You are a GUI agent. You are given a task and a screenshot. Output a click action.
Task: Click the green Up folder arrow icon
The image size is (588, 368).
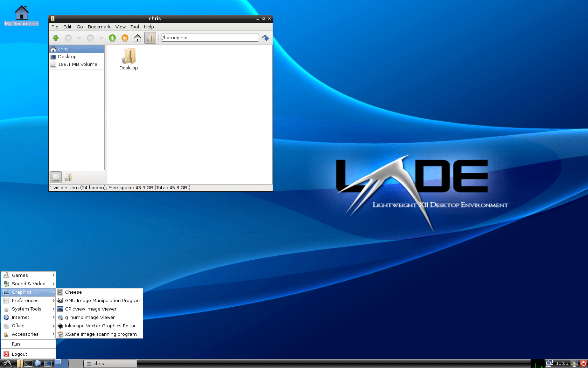112,38
